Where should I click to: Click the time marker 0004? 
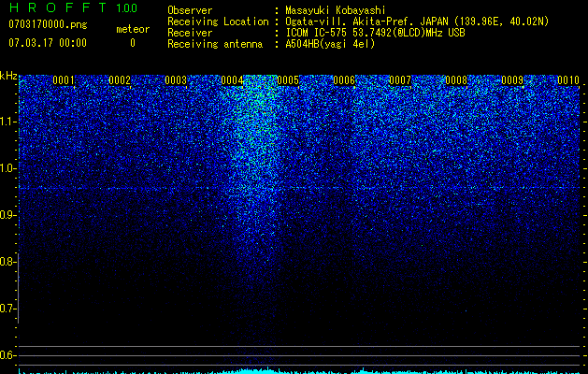[232, 80]
